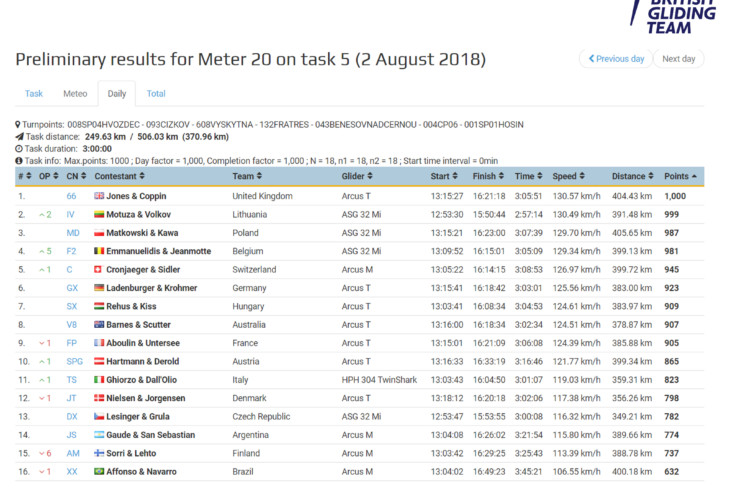
Task: Click the Task info circle icon
Action: 19,160
